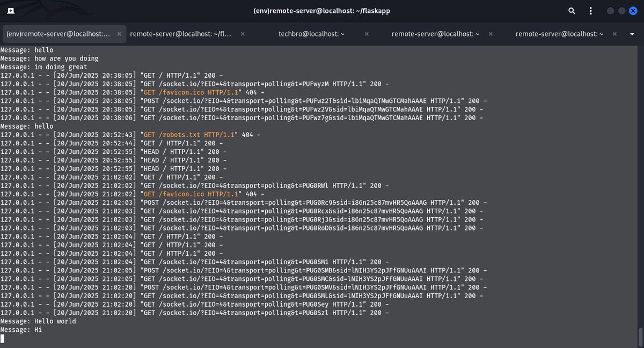Screen dimensions: 644x348
Task: Click the GET line containing t=PUFwz7g
Action: click(241, 118)
